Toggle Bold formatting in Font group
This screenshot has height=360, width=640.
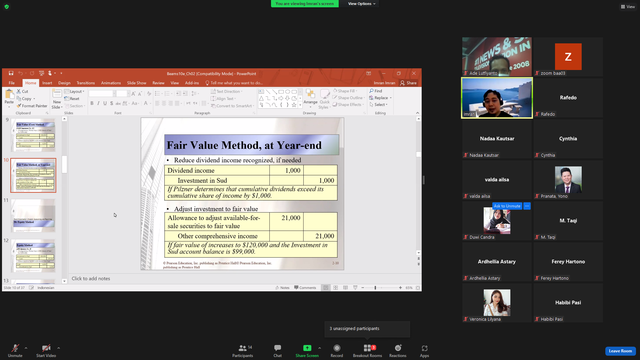(x=92, y=104)
